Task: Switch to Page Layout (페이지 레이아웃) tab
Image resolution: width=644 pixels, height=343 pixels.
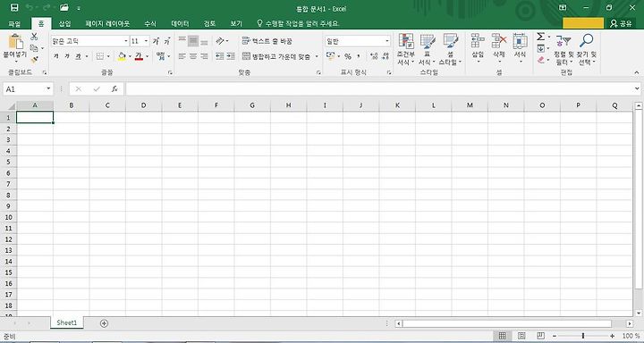Action: click(107, 24)
